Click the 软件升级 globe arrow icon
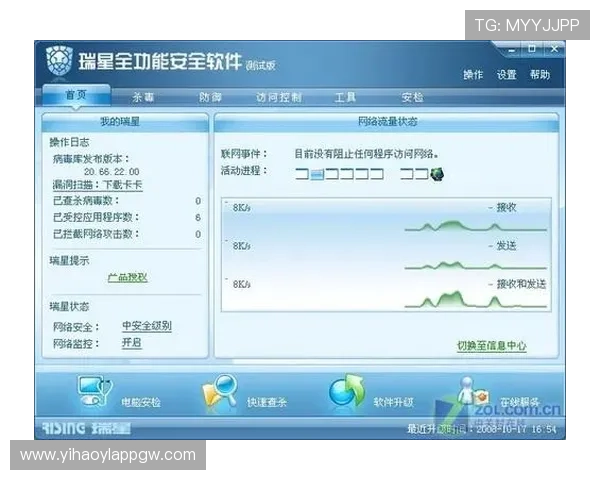Image resolution: width=600 pixels, height=480 pixels. pos(346,390)
